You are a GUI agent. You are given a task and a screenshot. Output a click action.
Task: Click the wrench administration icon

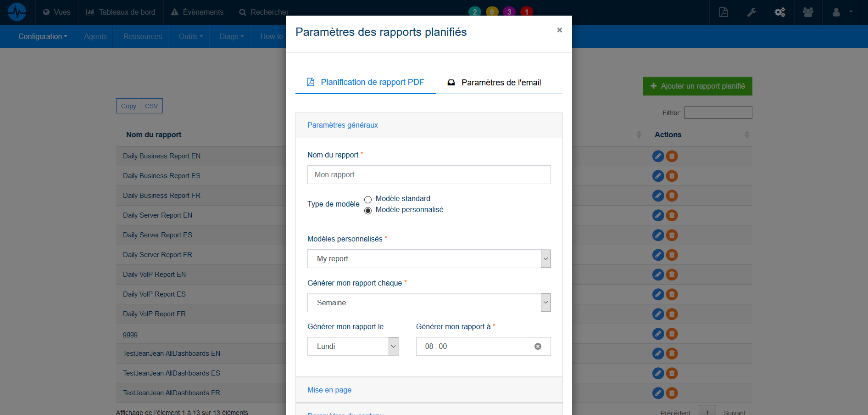751,12
